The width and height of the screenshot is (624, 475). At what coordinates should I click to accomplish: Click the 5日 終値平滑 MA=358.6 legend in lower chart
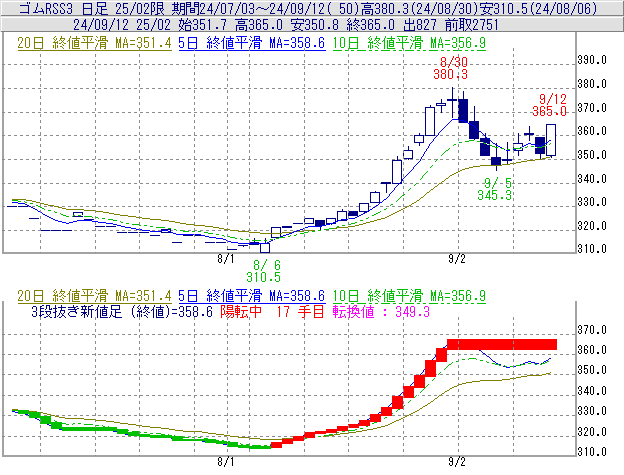tap(252, 296)
